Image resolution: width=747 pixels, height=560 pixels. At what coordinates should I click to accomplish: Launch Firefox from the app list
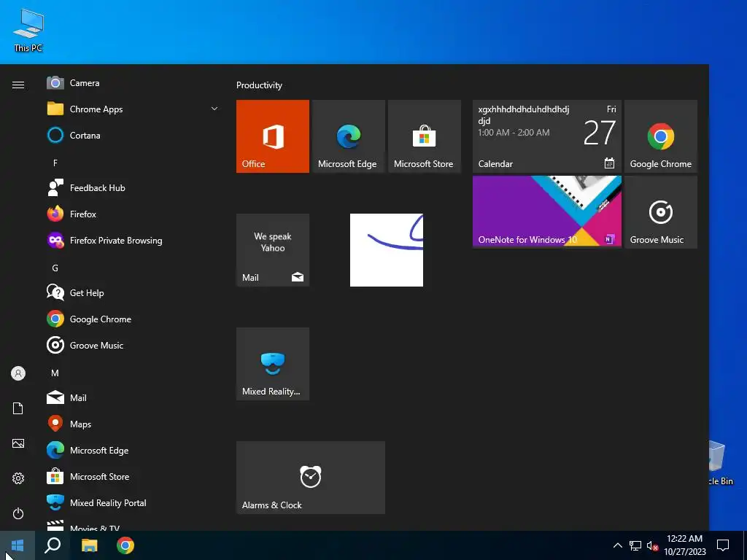(x=133, y=214)
